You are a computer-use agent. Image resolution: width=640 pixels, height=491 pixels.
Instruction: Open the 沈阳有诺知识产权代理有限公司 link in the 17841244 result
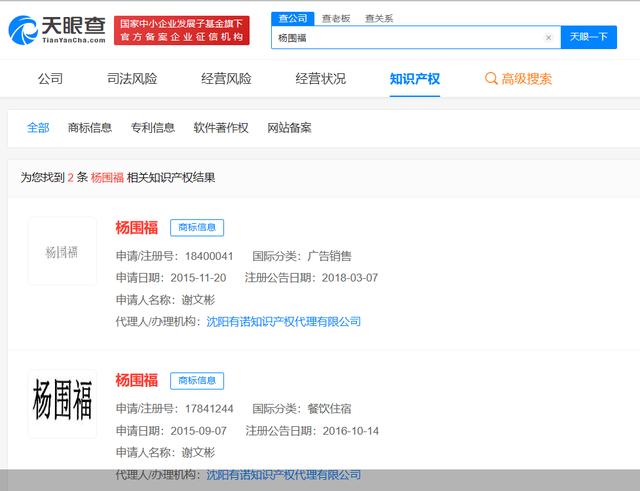coord(284,474)
